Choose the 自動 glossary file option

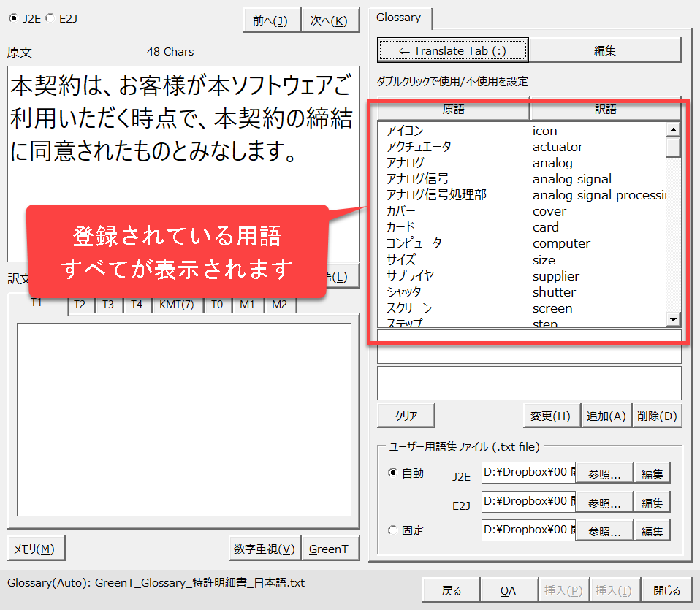(x=394, y=473)
